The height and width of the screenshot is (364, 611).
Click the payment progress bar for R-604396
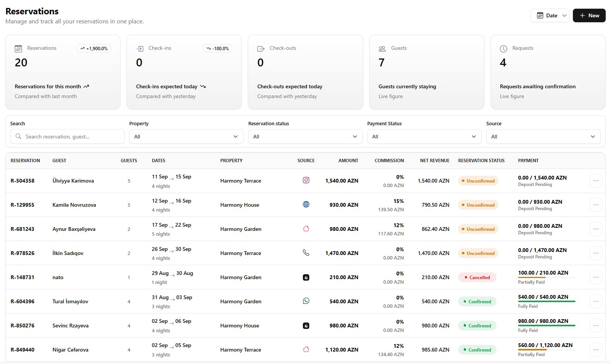(x=546, y=301)
